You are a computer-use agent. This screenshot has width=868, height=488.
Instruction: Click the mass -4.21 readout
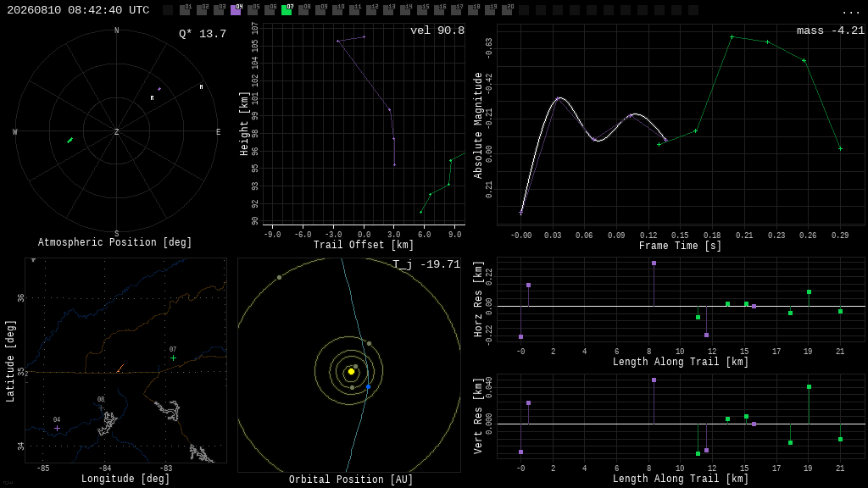click(x=831, y=30)
